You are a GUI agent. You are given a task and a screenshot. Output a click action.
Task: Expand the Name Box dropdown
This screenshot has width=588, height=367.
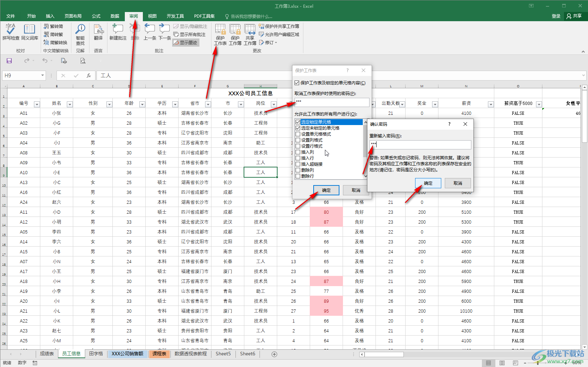pos(42,76)
